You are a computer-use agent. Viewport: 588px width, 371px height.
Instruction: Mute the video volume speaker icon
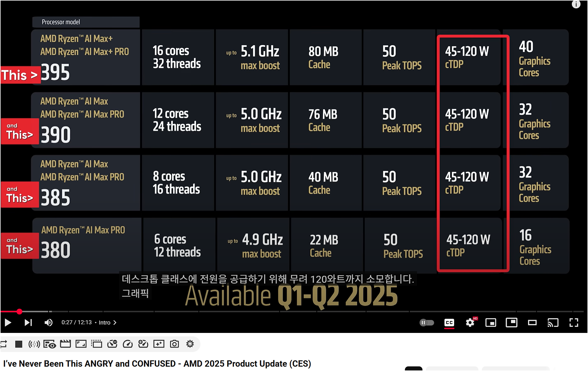tap(48, 323)
